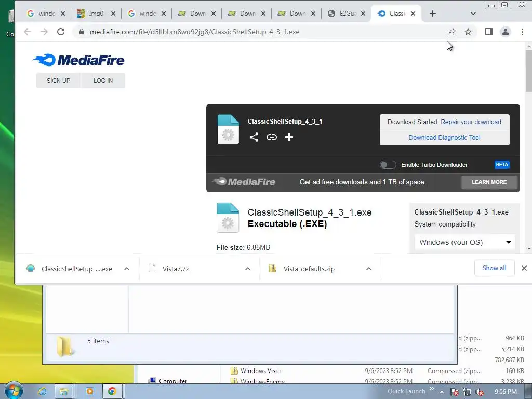Open a new tab with plus button
This screenshot has width=532, height=399.
[433, 14]
